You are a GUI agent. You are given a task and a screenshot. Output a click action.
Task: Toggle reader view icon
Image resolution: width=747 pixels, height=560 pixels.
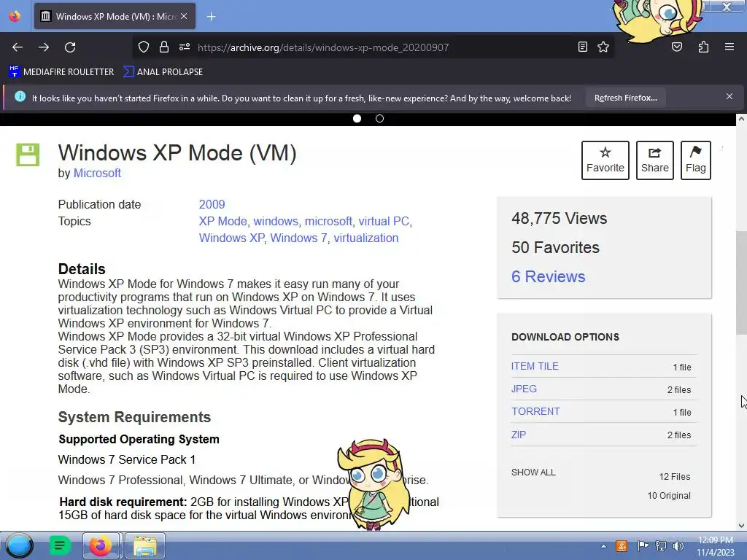point(583,47)
